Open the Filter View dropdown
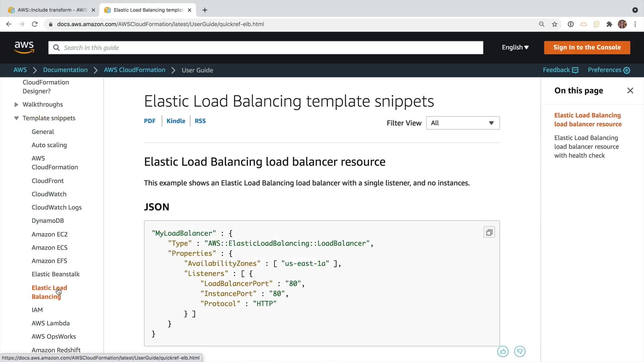644x362 pixels. pos(463,123)
